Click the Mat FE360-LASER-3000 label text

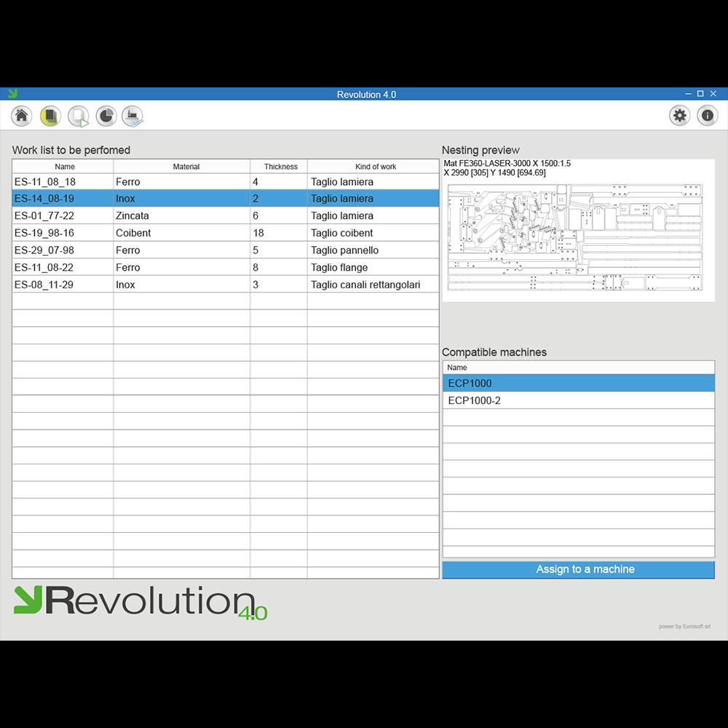click(507, 163)
